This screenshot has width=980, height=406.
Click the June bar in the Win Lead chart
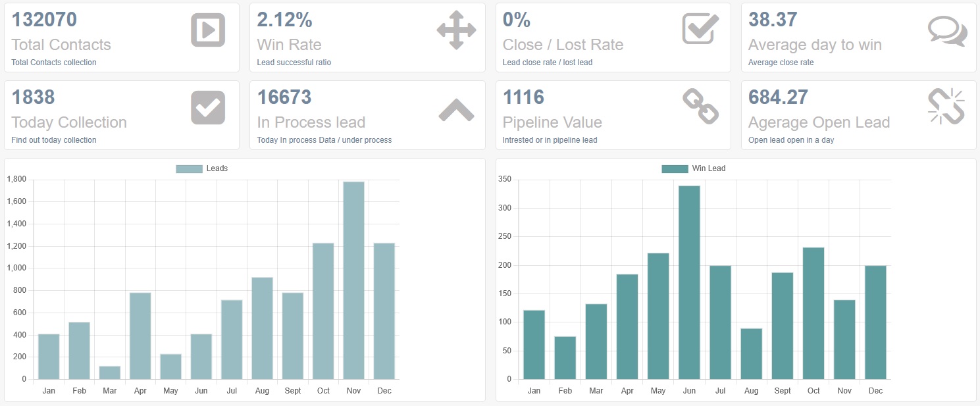689,282
